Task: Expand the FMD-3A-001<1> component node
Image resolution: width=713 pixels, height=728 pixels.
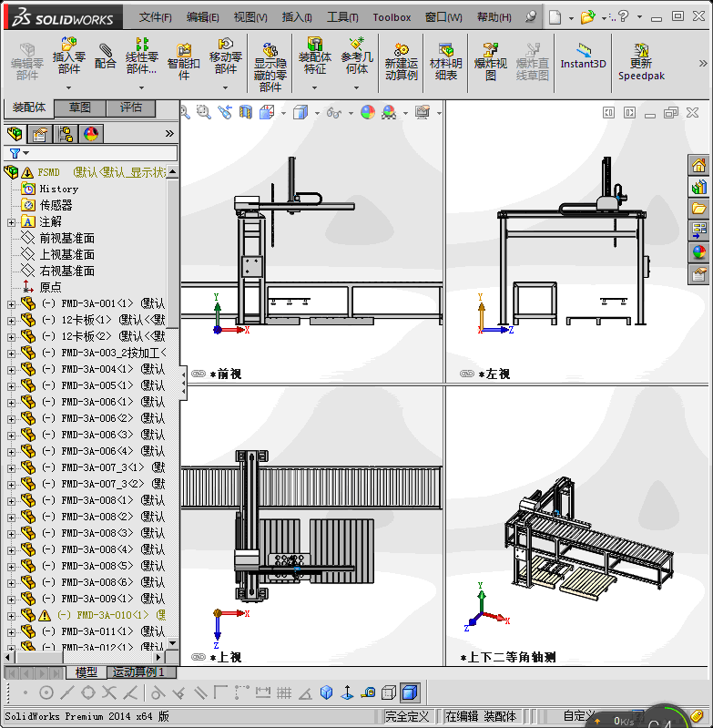Action: [11, 304]
